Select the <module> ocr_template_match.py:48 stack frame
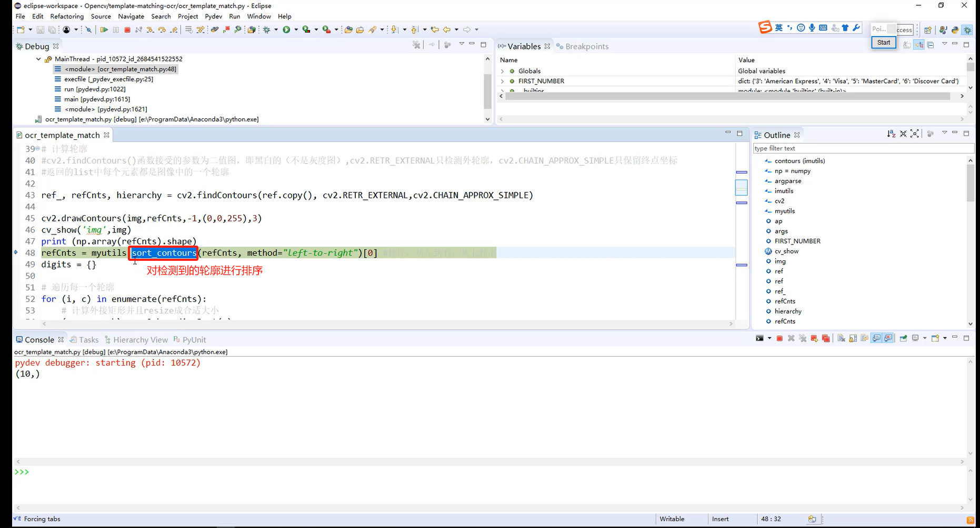980x528 pixels. [x=115, y=69]
